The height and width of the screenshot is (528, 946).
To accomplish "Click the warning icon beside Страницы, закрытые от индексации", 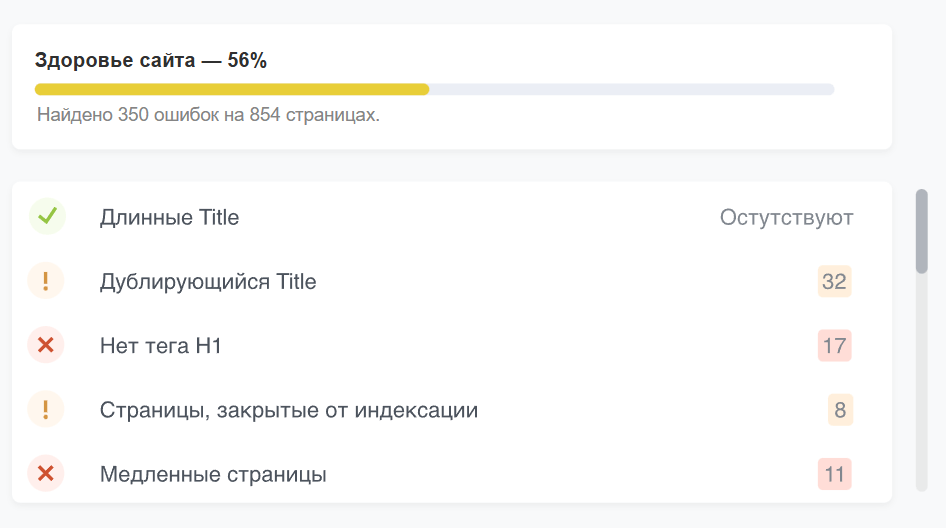I will 46,409.
